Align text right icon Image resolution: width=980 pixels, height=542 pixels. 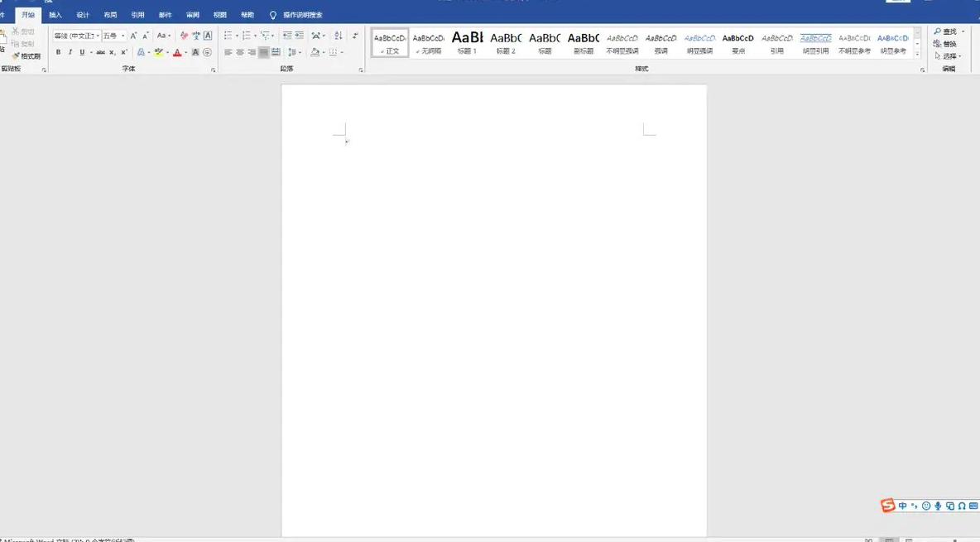(252, 52)
